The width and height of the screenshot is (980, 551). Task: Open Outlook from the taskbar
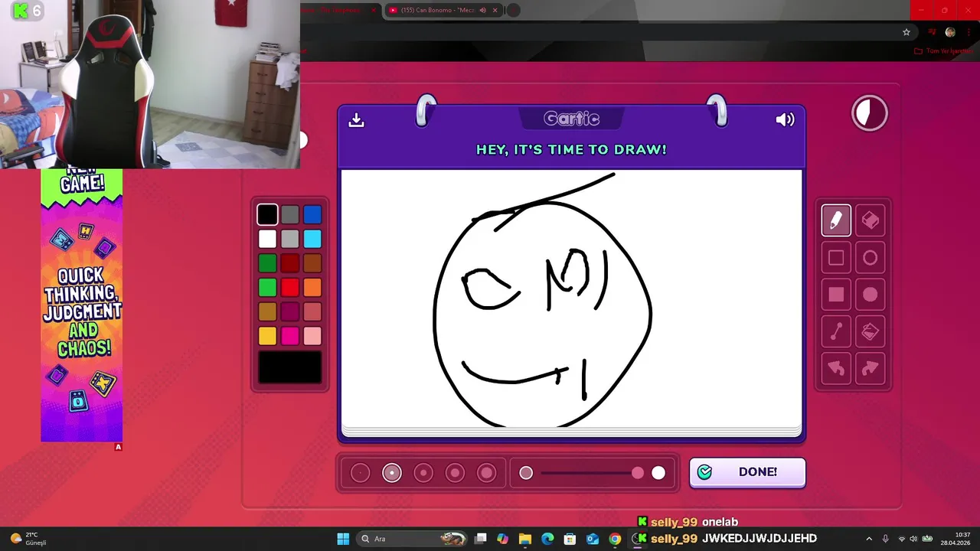coord(592,539)
